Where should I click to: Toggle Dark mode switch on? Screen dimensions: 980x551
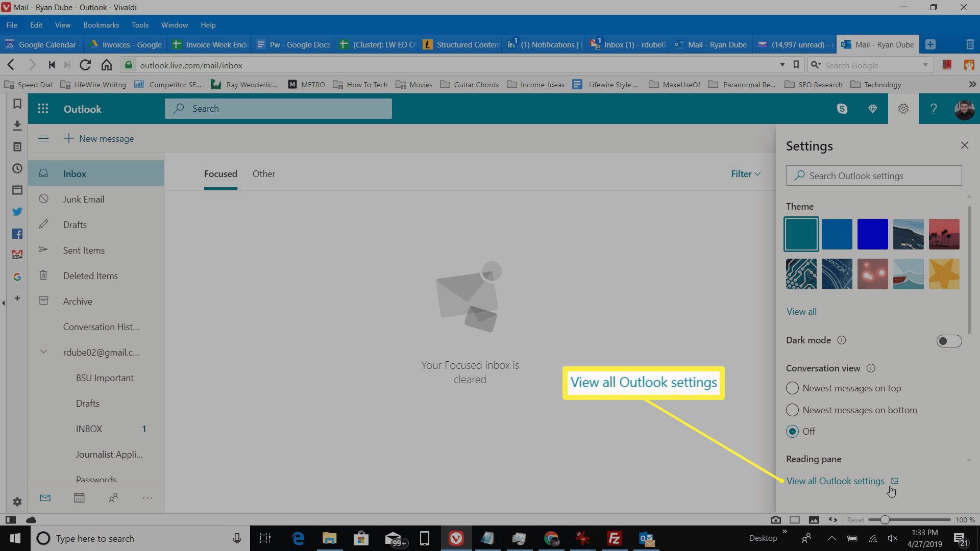tap(949, 340)
